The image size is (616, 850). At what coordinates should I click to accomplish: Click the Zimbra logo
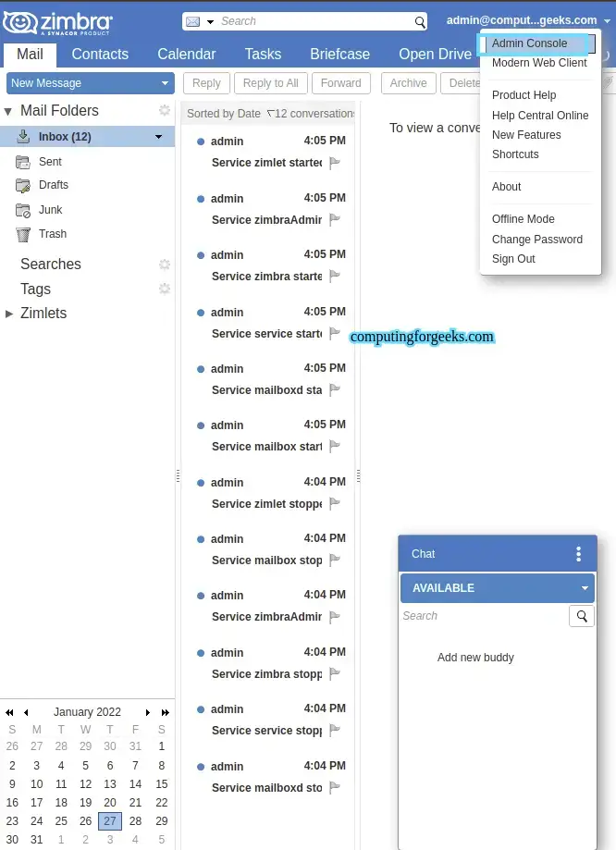57,23
